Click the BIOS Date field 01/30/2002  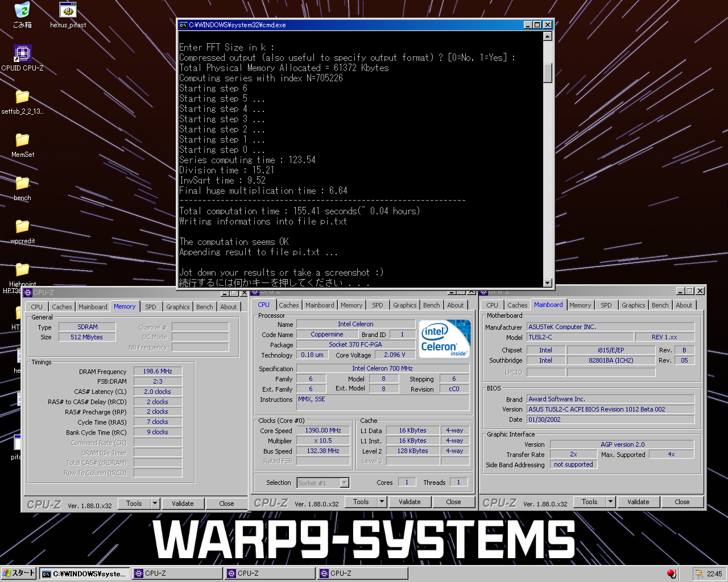pos(611,419)
